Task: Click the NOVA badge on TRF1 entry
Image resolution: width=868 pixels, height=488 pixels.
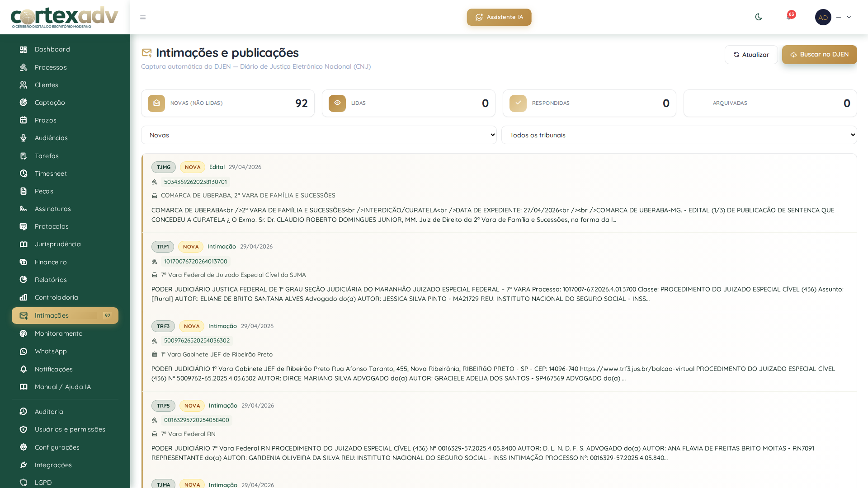Action: [191, 247]
